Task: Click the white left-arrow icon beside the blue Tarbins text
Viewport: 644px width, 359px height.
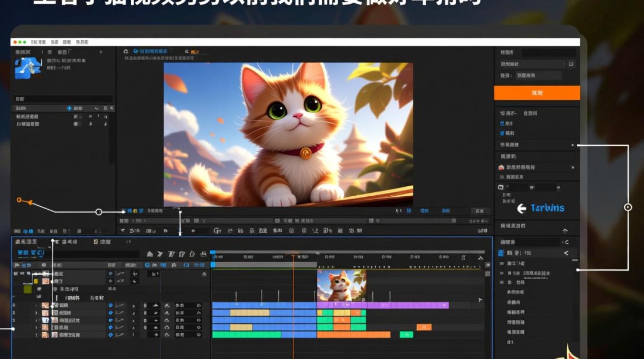Action: point(522,209)
